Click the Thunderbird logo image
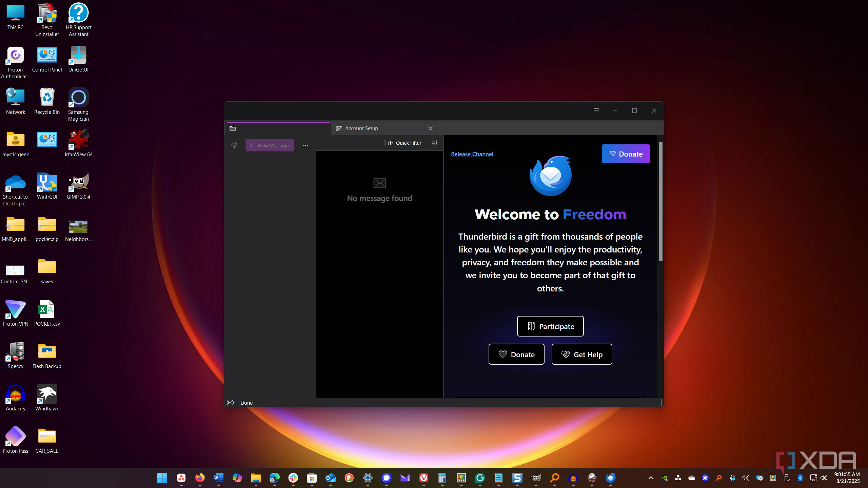 [x=551, y=176]
